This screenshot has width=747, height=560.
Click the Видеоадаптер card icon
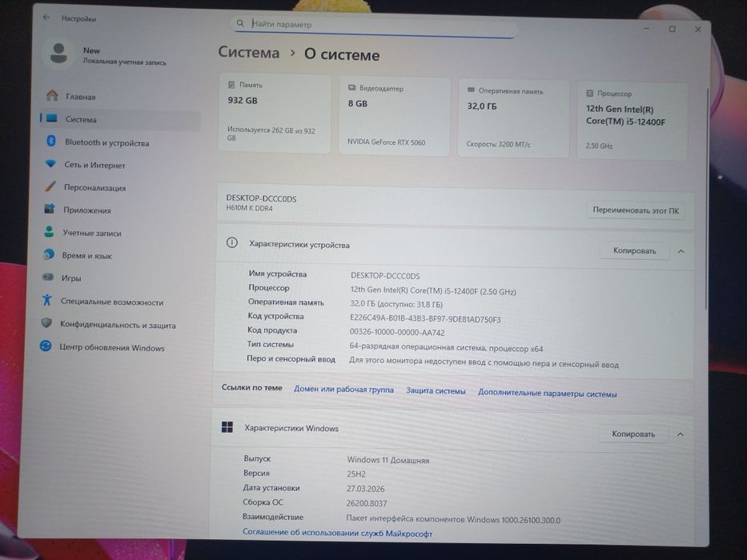351,88
